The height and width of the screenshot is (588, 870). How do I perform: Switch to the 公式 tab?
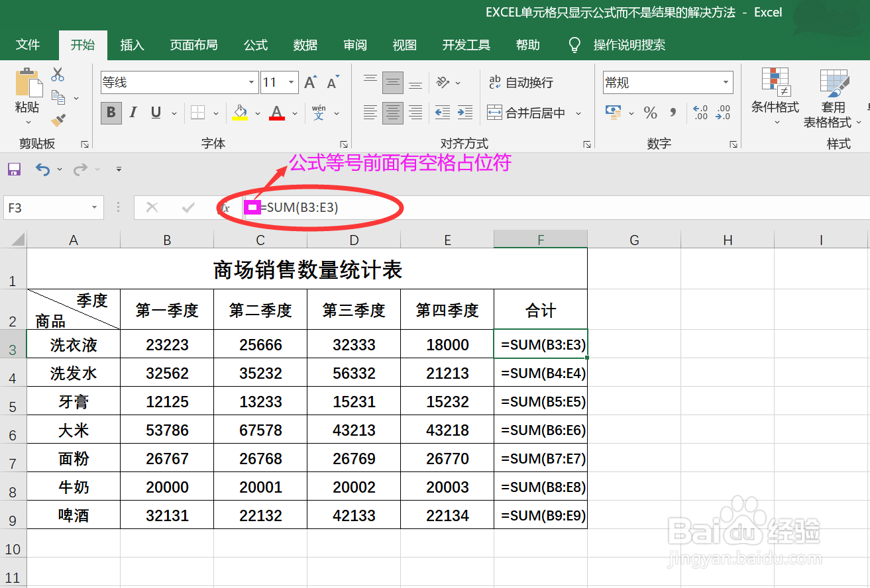(256, 45)
